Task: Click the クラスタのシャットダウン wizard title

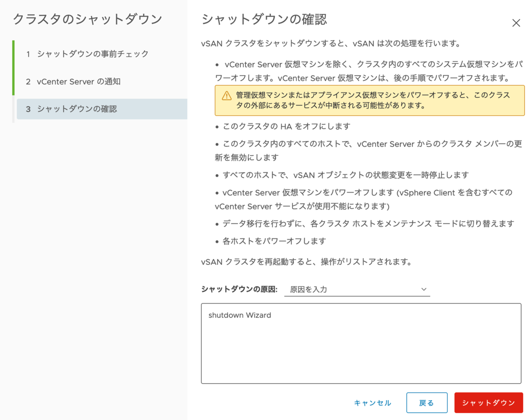Action: (88, 19)
